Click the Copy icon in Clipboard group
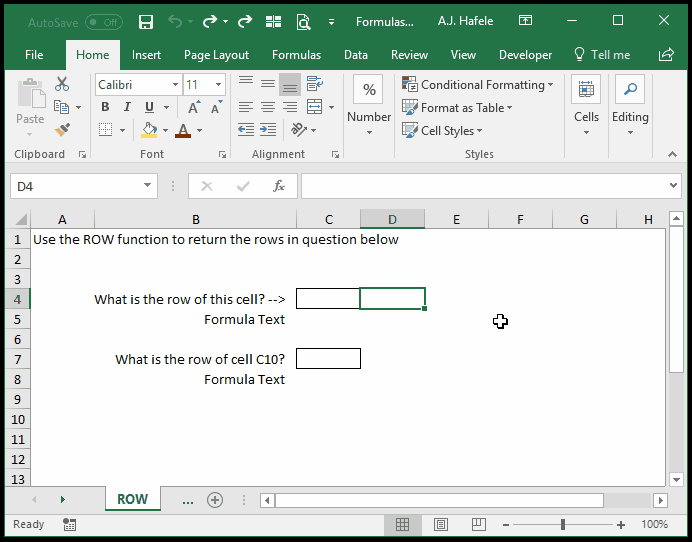 pos(61,107)
